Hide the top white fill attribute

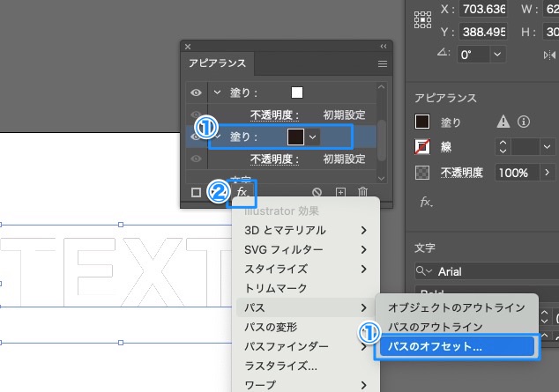click(196, 92)
